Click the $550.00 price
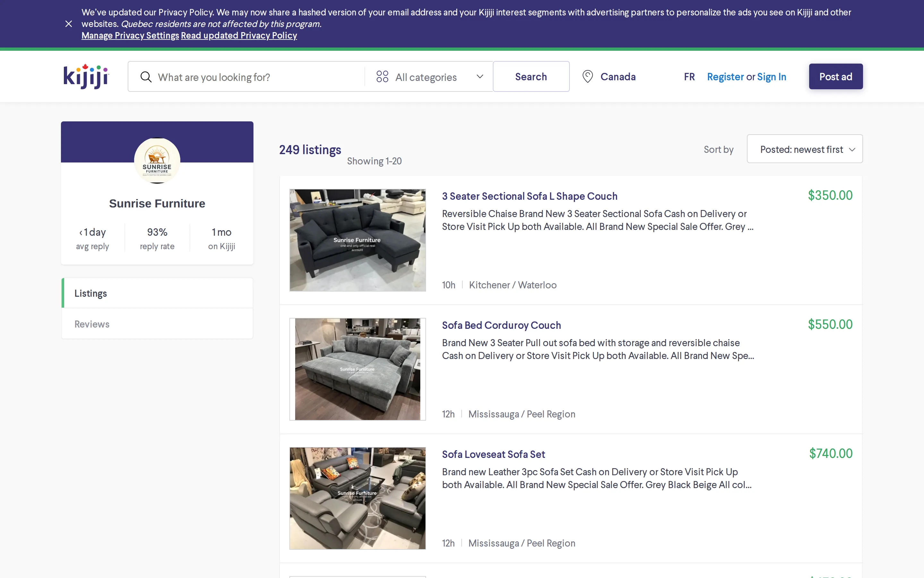This screenshot has width=924, height=578. [x=830, y=325]
